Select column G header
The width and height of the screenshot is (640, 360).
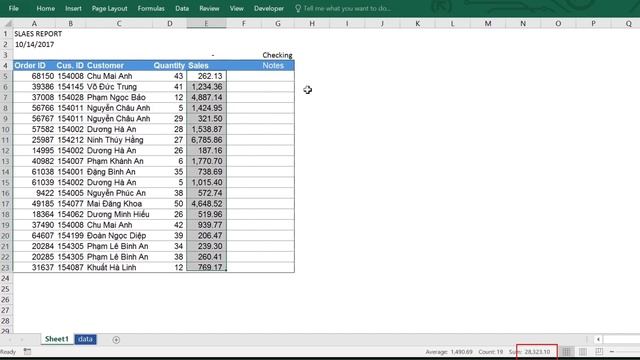click(x=278, y=24)
